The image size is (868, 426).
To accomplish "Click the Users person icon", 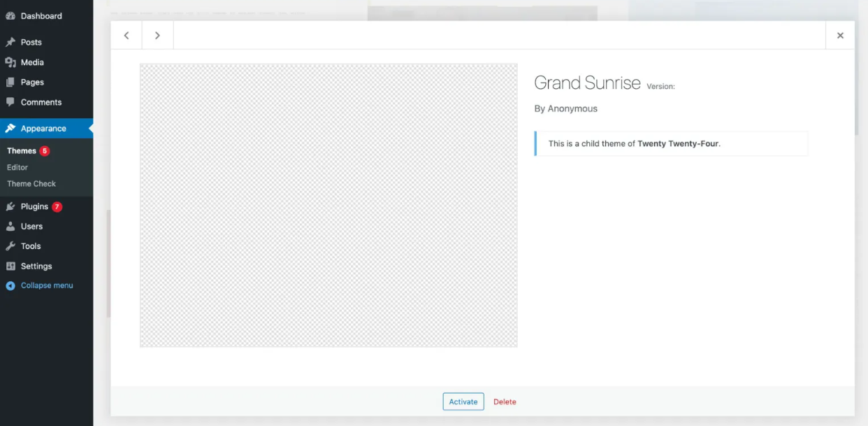I will 10,227.
